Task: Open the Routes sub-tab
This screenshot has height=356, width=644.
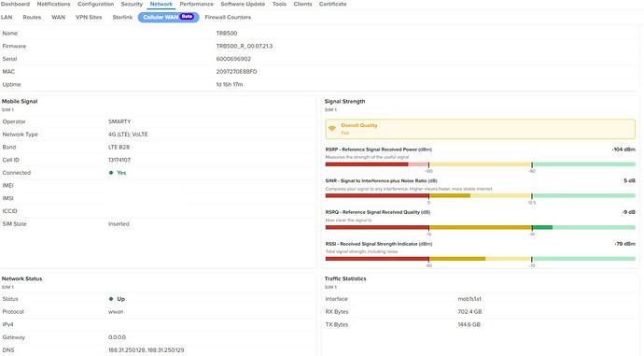Action: pyautogui.click(x=32, y=17)
